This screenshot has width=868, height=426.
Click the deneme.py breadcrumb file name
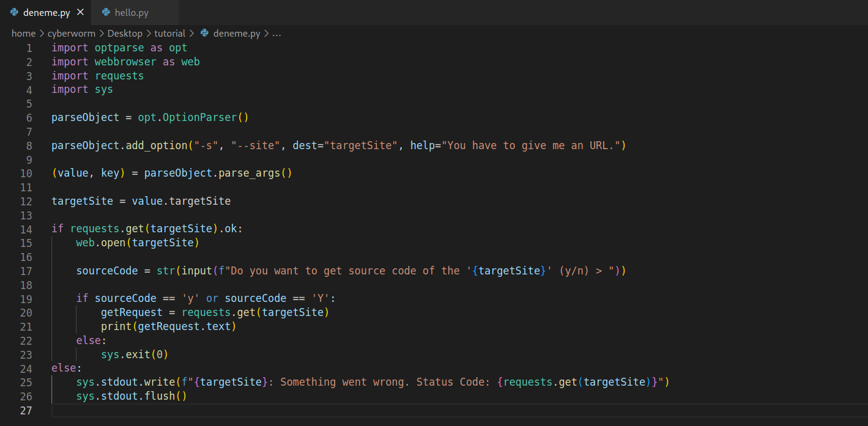coord(236,34)
